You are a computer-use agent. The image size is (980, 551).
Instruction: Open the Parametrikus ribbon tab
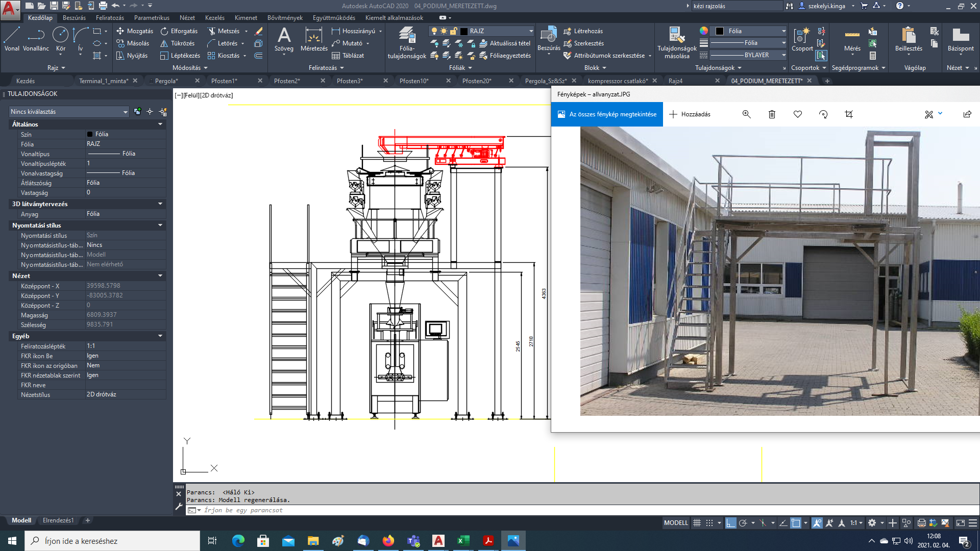coord(152,18)
